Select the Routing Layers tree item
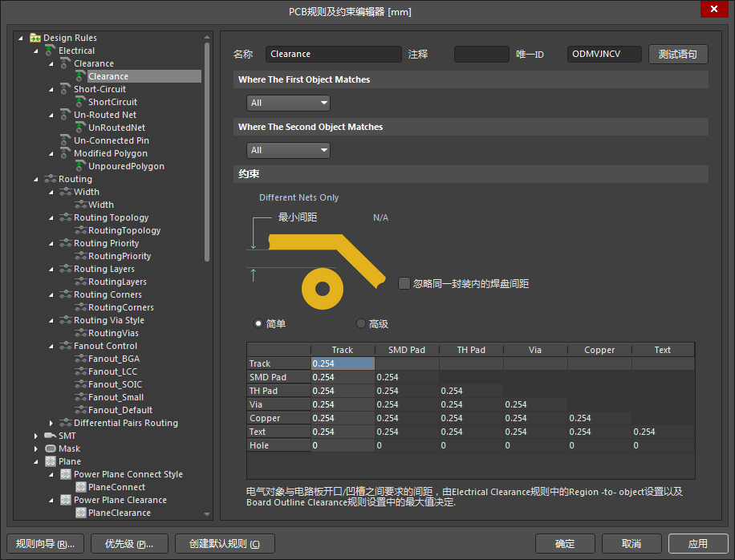This screenshot has width=735, height=560. click(104, 269)
